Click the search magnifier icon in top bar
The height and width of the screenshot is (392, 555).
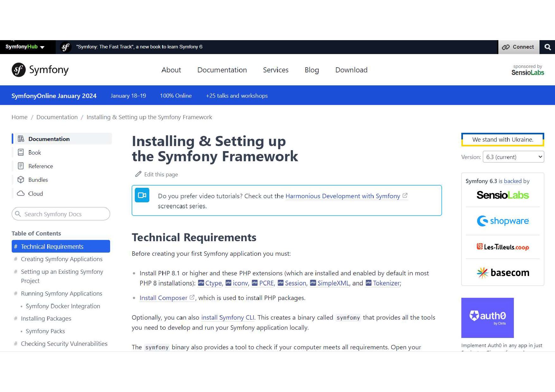coord(547,47)
